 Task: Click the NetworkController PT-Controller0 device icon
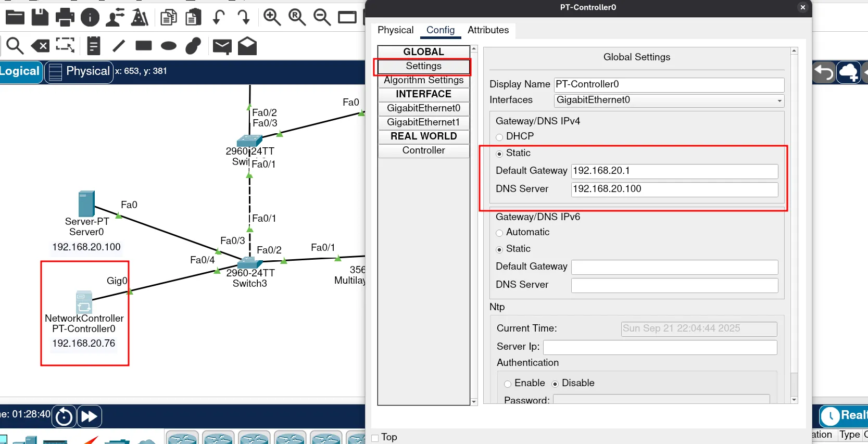tap(84, 301)
